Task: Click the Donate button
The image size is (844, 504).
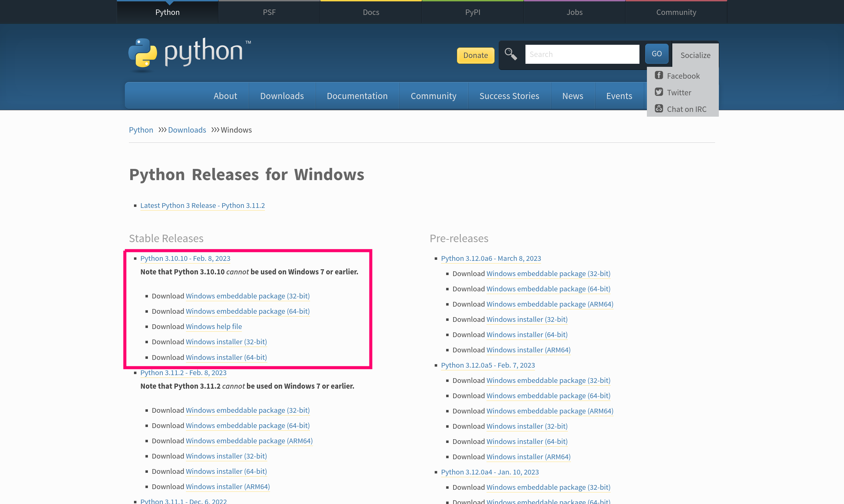Action: 475,55
